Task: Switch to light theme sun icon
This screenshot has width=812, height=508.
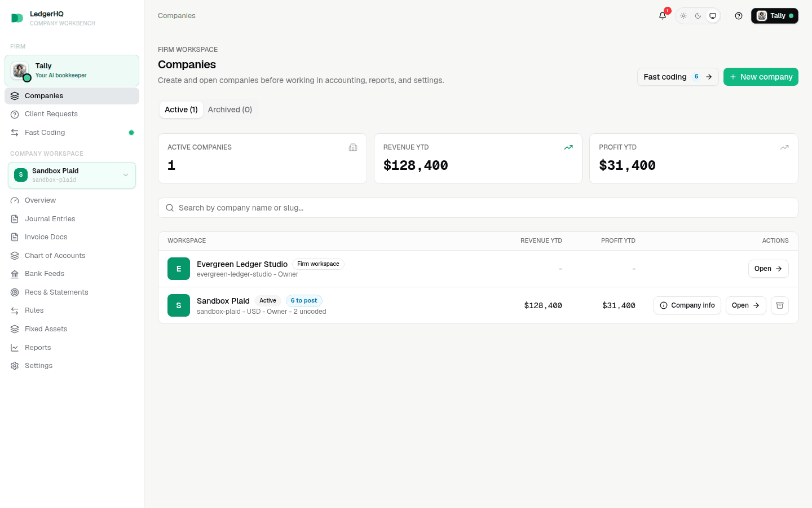Action: click(683, 16)
